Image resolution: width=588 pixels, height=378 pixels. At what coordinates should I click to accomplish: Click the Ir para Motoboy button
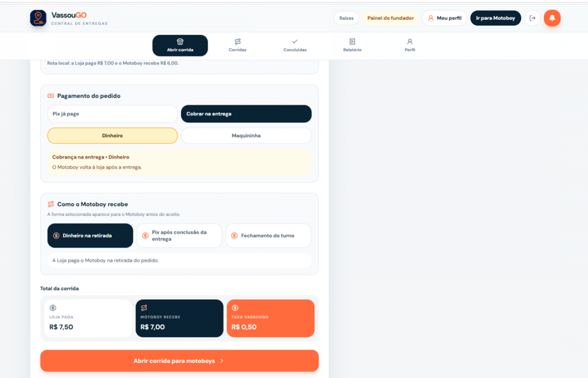(x=495, y=18)
